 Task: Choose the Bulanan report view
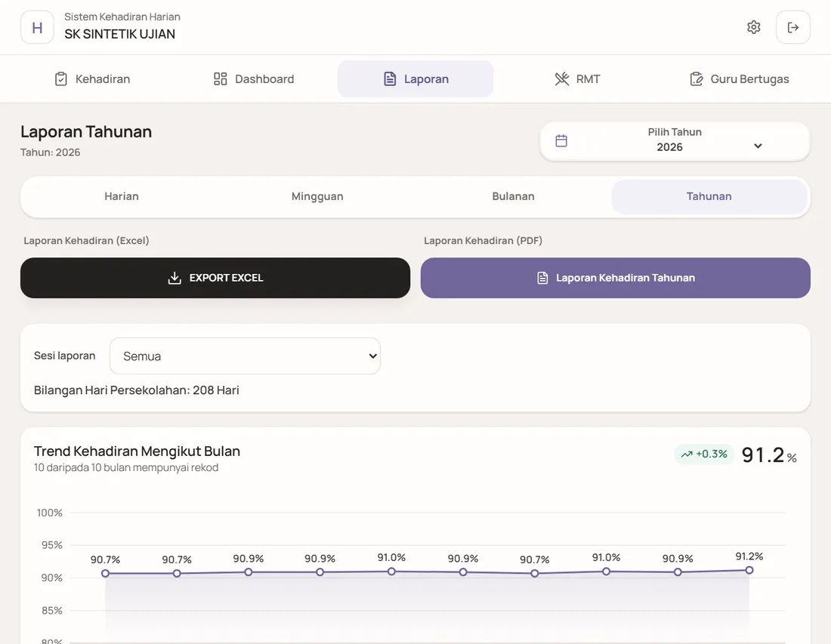(x=513, y=196)
